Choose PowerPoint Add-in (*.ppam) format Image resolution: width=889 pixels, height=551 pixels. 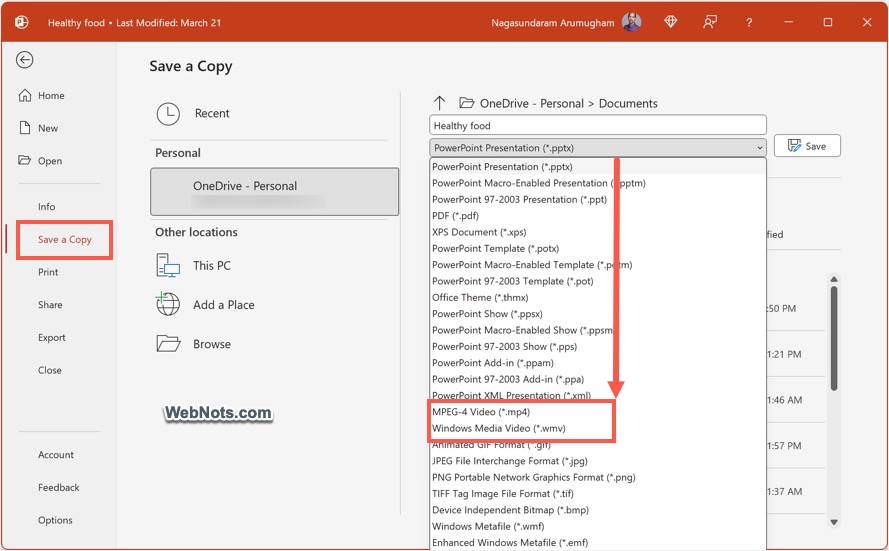click(598, 363)
